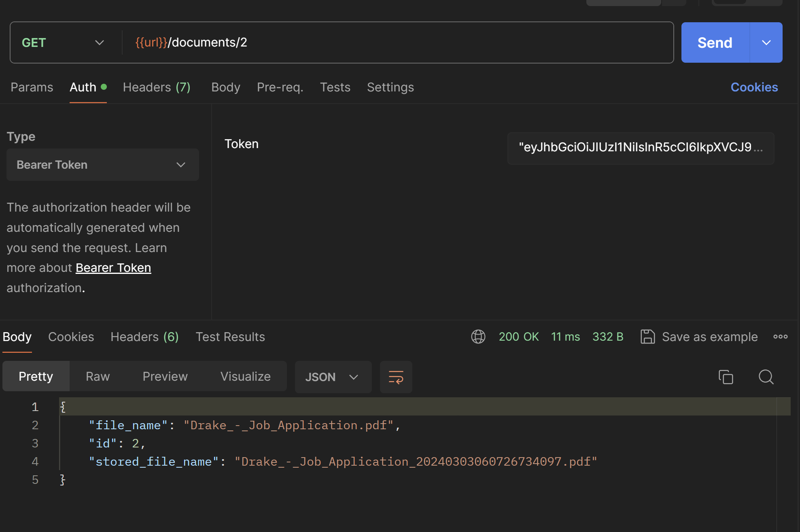
Task: Toggle the word wrap lines icon
Action: coord(396,377)
